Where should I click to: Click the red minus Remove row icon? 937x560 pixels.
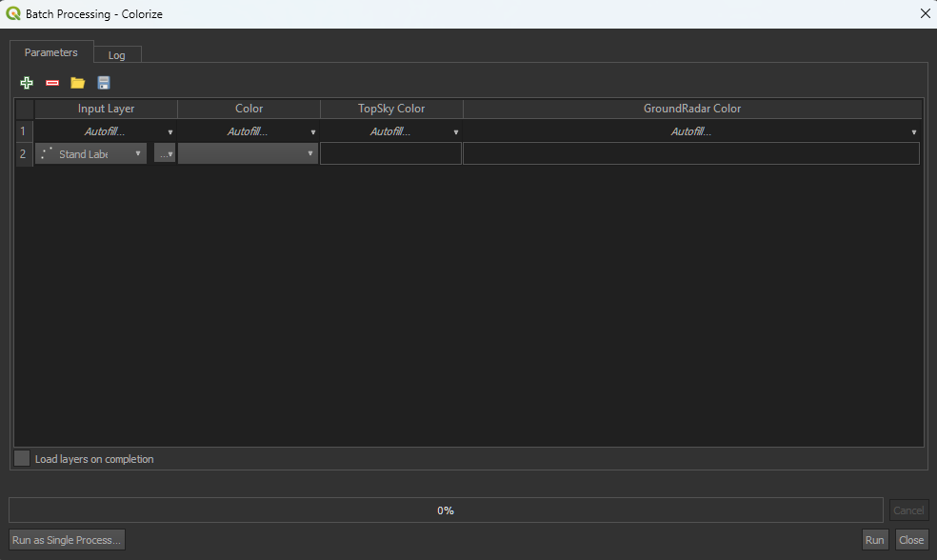[52, 83]
